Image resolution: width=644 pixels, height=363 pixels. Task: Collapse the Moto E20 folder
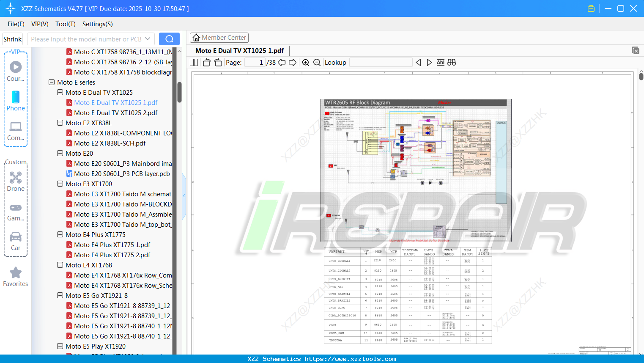pos(60,153)
